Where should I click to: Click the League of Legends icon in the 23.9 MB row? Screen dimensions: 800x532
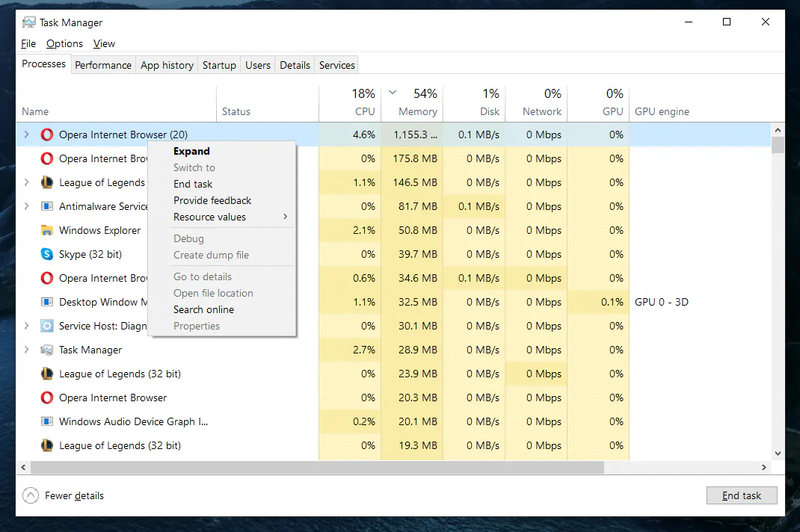[x=47, y=374]
